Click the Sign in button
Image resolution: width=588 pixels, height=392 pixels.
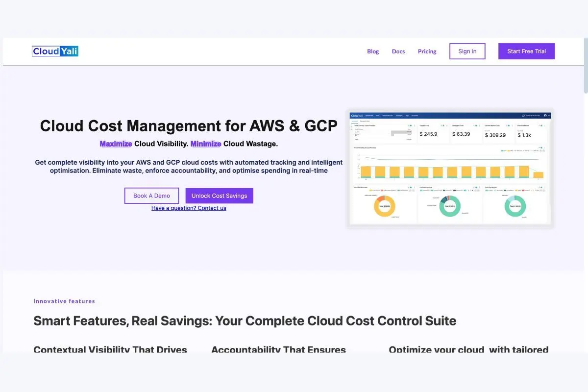pos(467,51)
